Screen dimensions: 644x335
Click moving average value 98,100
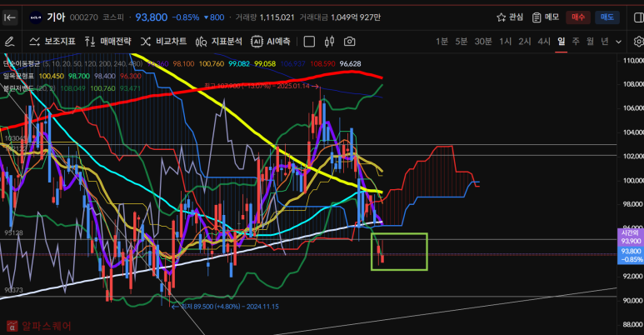(183, 63)
